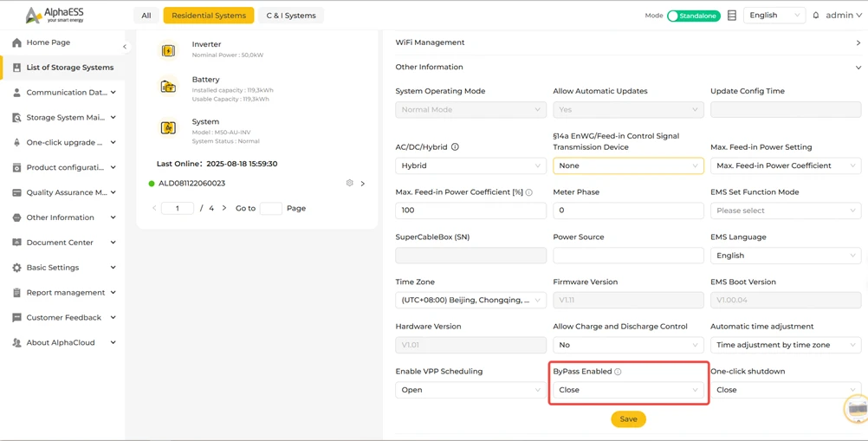The width and height of the screenshot is (868, 441).
Task: Open settings gear for ALD081122060023
Action: 349,183
